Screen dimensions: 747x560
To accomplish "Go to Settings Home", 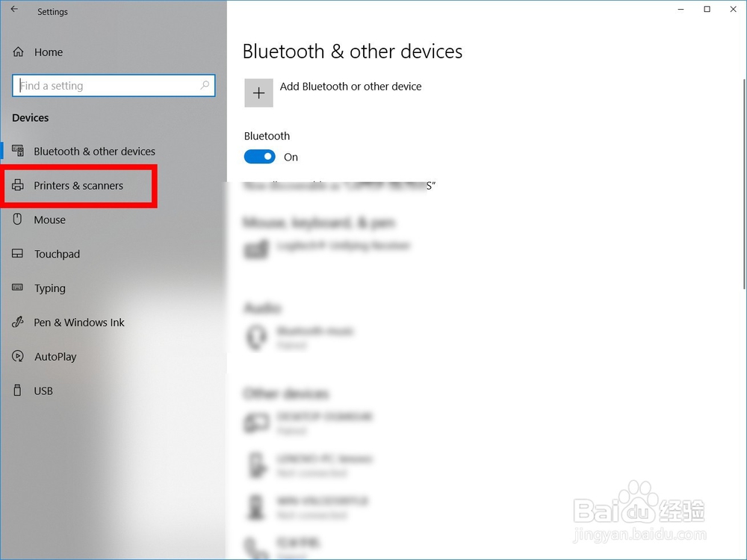I will click(x=48, y=52).
